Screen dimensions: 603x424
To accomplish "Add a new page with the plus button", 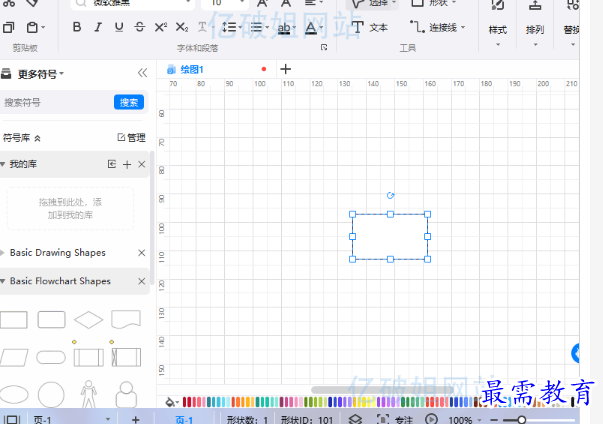I will tap(135, 419).
